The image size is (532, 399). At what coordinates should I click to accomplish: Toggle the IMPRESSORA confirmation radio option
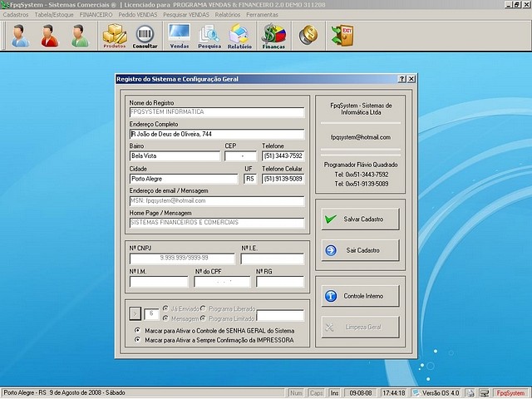pos(137,340)
